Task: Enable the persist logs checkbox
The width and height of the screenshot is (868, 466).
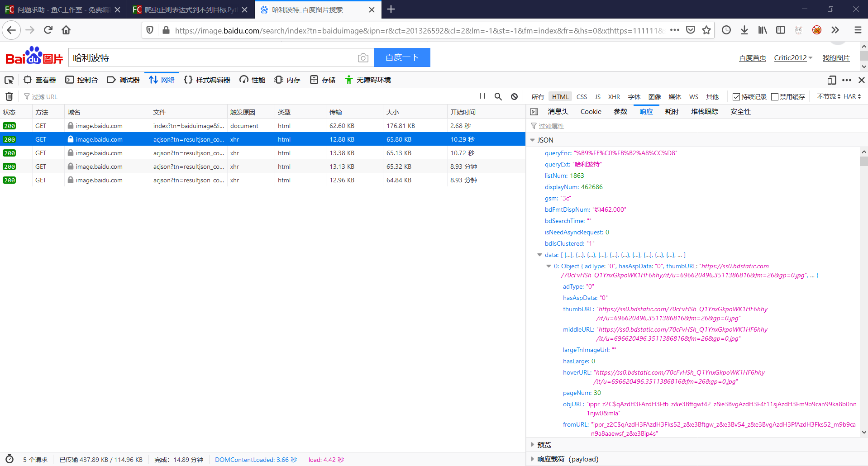Action: 736,97
